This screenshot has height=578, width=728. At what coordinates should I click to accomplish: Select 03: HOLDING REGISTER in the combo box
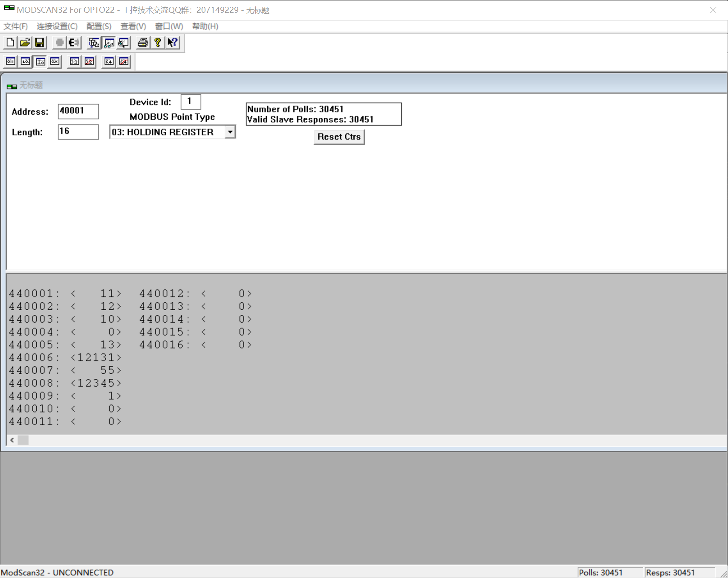166,132
